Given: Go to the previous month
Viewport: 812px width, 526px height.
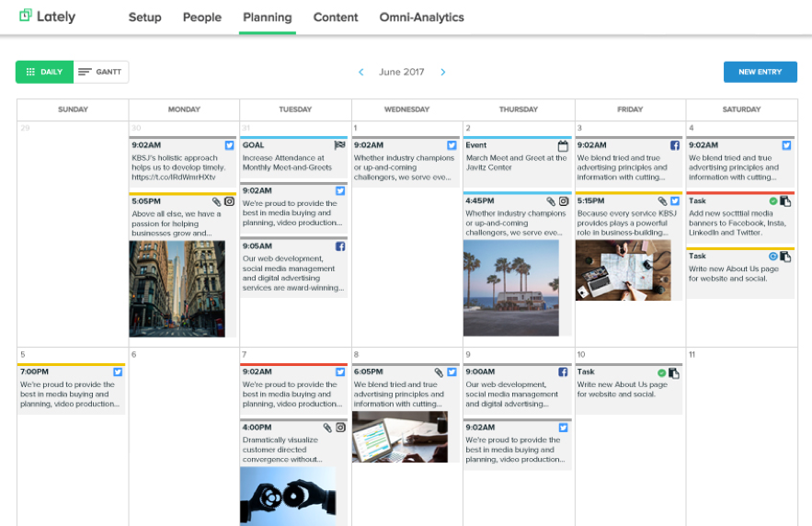Looking at the screenshot, I should [360, 72].
